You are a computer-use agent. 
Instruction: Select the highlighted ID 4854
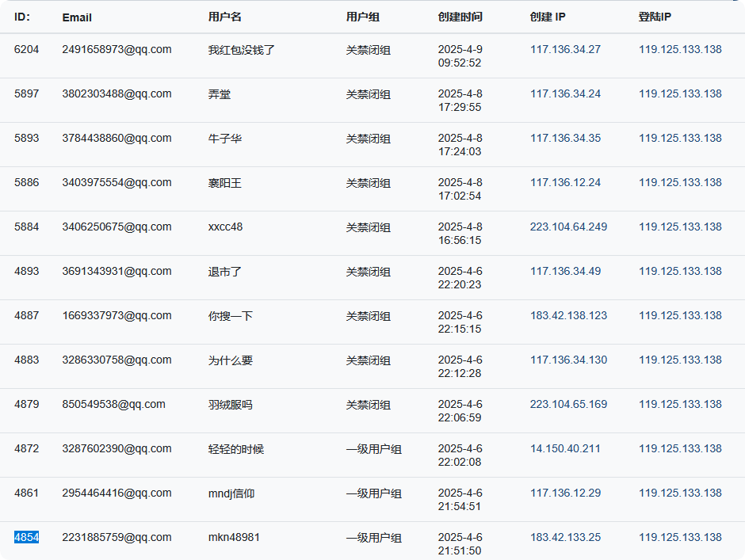(x=27, y=537)
